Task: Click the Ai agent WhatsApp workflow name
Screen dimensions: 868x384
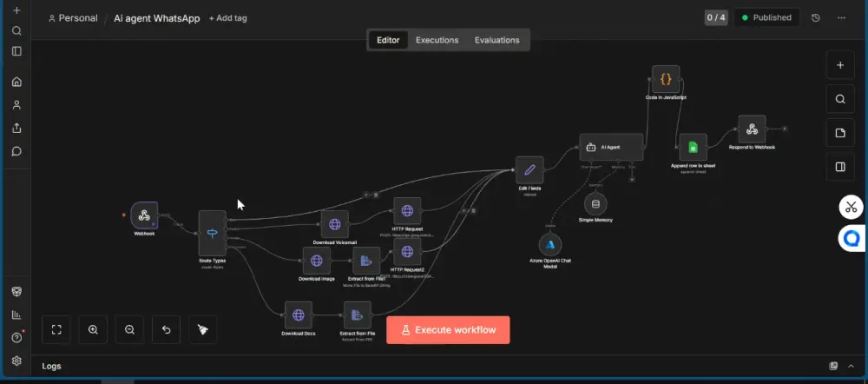Action: [156, 18]
